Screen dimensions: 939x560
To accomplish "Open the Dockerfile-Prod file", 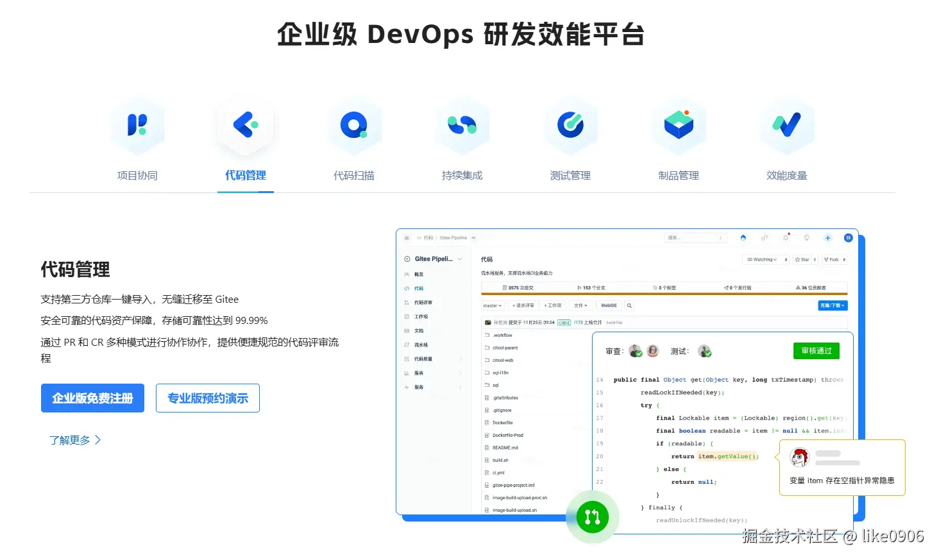I will pos(508,436).
